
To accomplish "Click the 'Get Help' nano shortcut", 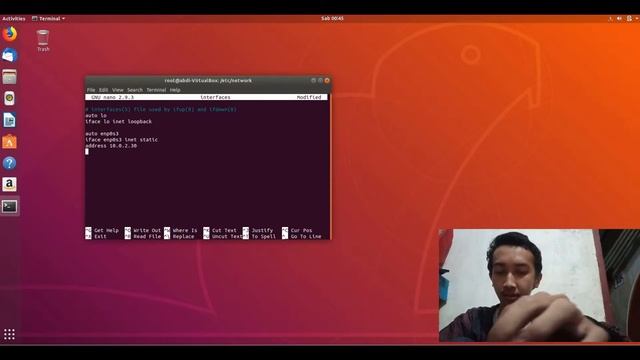I will 102,231.
